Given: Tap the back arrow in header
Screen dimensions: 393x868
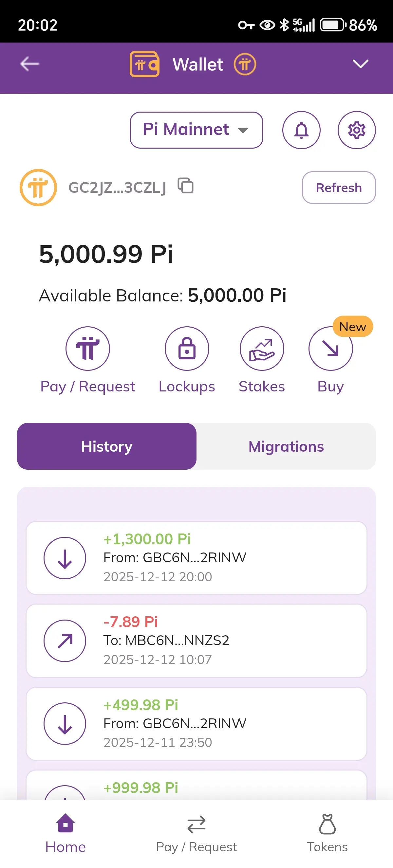Looking at the screenshot, I should pyautogui.click(x=30, y=64).
